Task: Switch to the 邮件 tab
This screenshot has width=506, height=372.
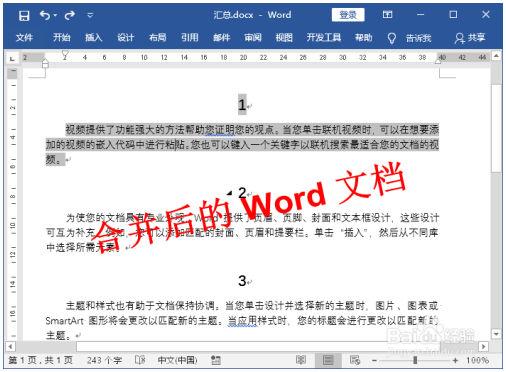Action: pos(221,37)
